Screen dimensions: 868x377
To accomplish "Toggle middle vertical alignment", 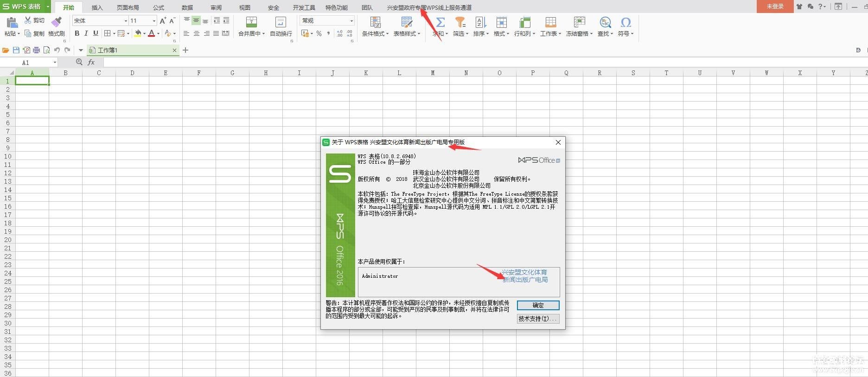I will [x=196, y=20].
